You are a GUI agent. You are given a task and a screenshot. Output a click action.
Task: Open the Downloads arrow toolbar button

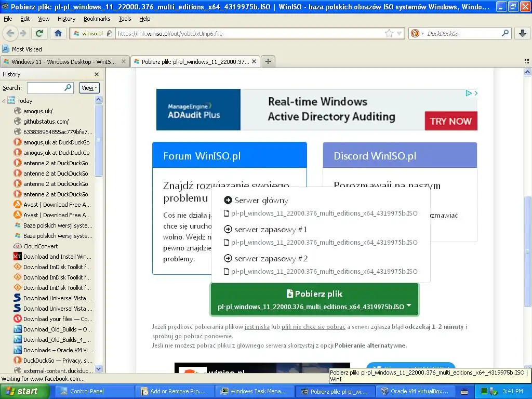coord(523,33)
